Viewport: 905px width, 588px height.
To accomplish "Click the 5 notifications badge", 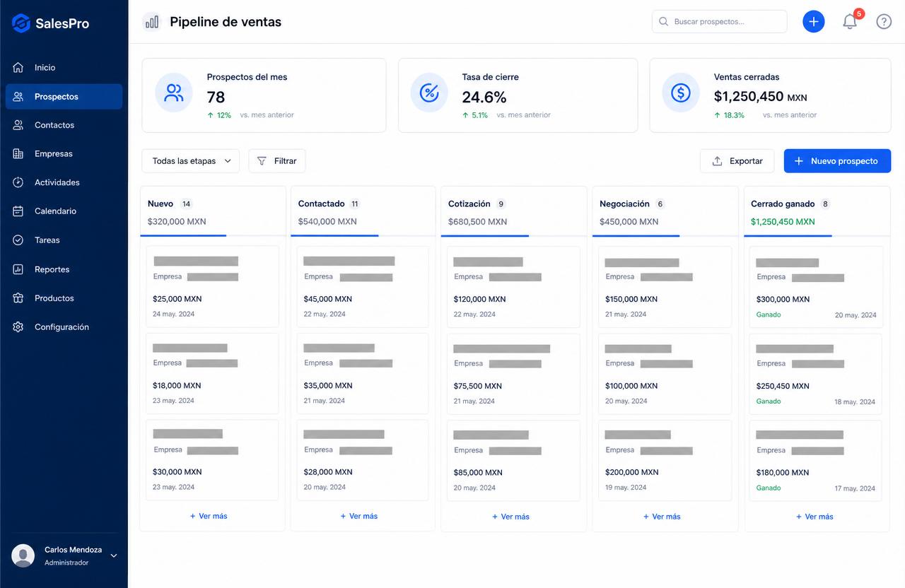I will pyautogui.click(x=859, y=13).
